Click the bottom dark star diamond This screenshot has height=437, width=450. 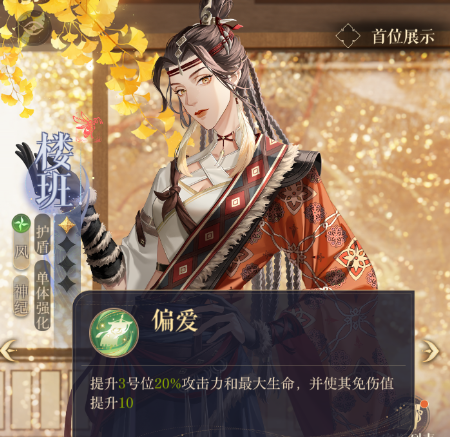(67, 283)
